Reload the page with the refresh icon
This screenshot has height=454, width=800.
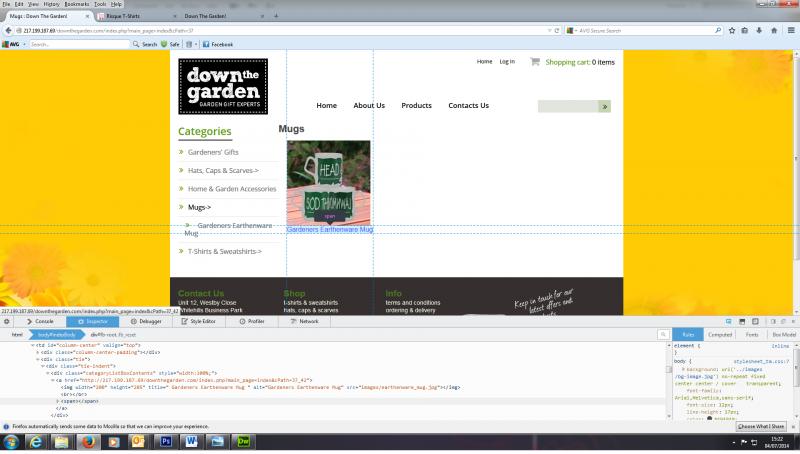557,31
